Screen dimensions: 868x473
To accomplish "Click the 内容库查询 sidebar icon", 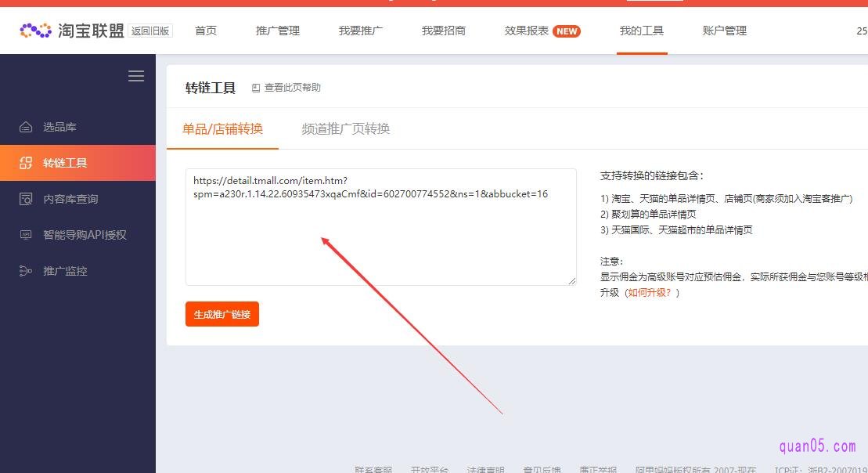I will pos(26,199).
